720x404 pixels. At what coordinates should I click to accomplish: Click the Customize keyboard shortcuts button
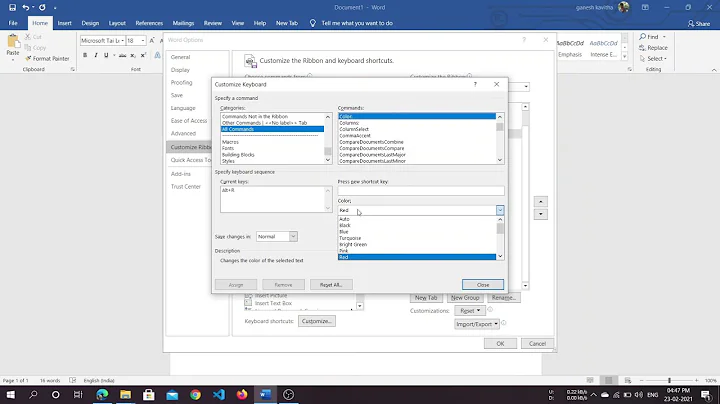coord(316,321)
